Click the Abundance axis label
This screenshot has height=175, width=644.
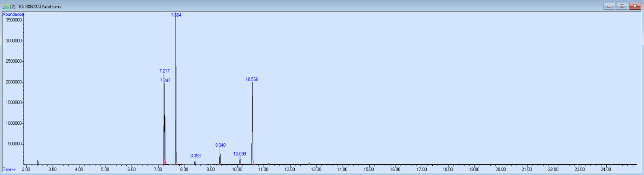pos(13,14)
